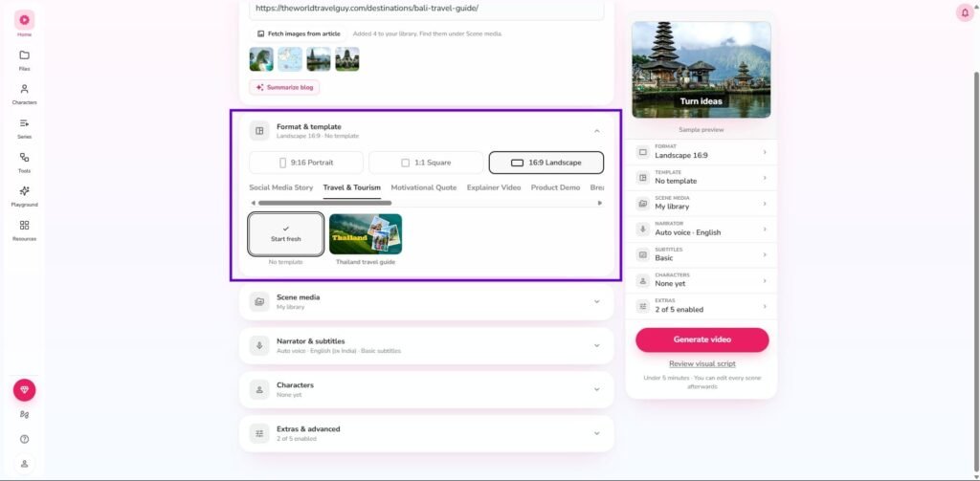Select the Thailand travel guide template thumbnail

(x=366, y=234)
